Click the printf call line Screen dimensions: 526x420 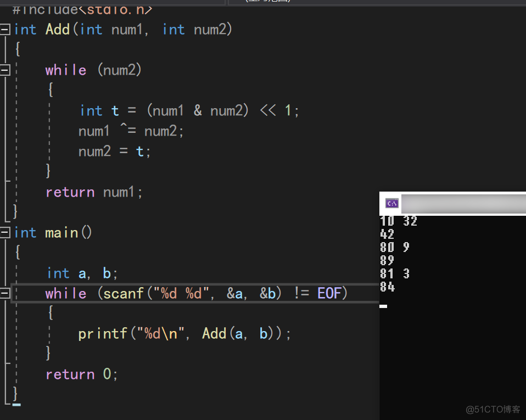[x=184, y=334]
